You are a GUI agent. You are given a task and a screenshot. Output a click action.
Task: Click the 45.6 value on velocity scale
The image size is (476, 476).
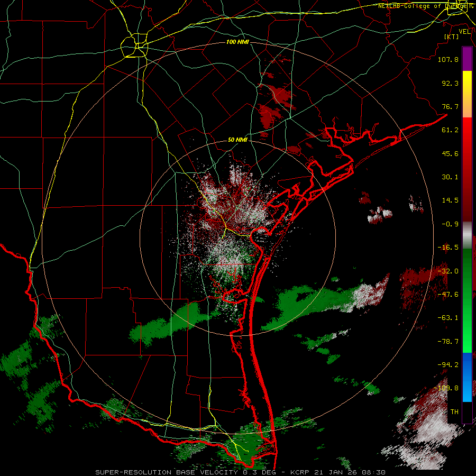[450, 153]
